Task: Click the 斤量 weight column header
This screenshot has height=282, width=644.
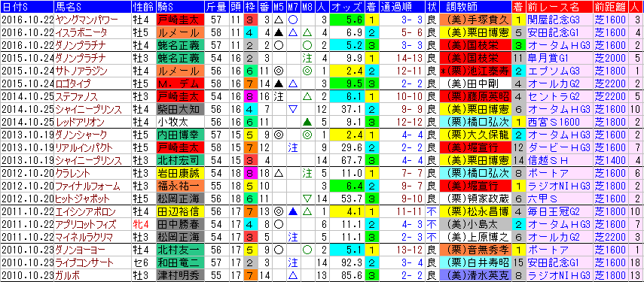Action: tap(216, 7)
